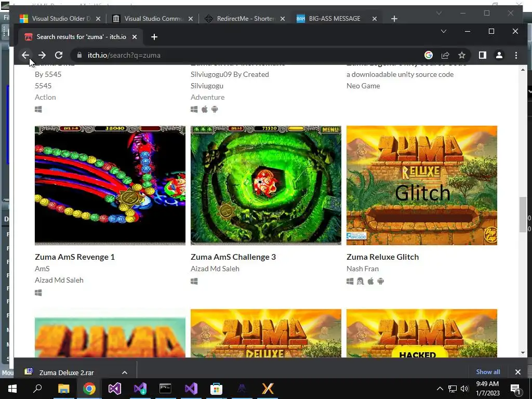This screenshot has height=399, width=532.
Task: Click the site lock icon
Action: tap(79, 55)
